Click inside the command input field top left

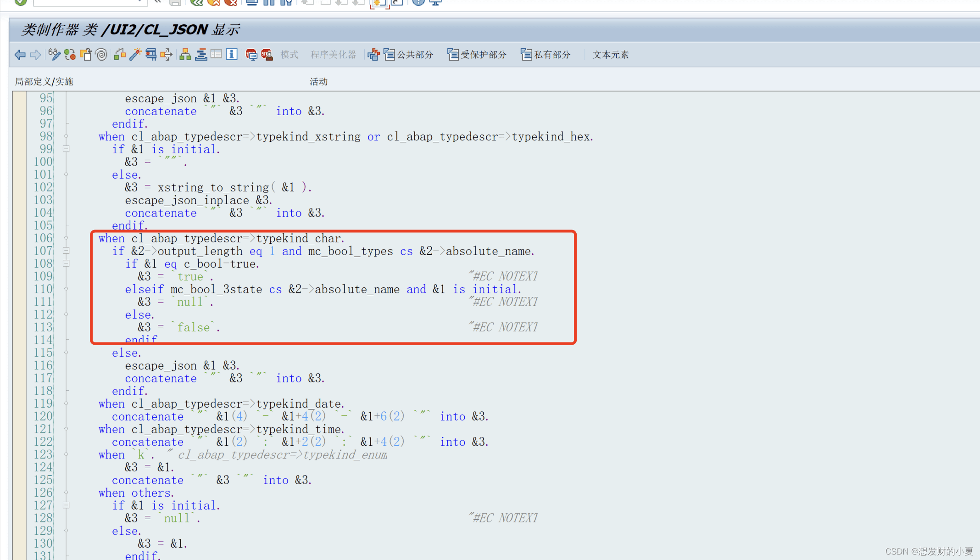(x=87, y=2)
